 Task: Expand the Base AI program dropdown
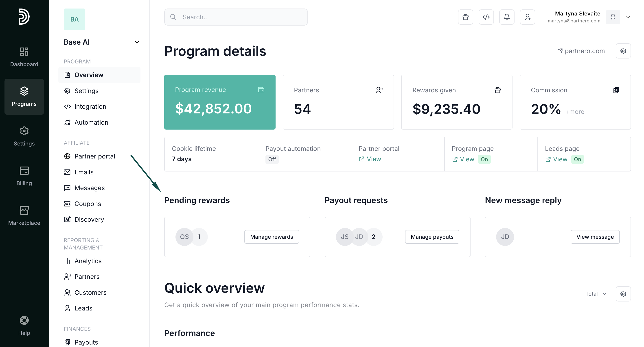(137, 42)
